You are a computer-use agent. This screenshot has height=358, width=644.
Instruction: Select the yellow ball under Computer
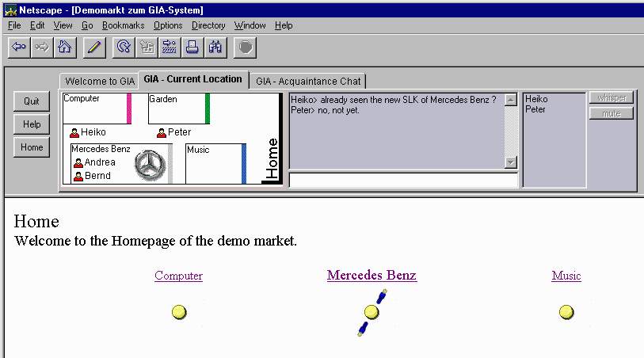pyautogui.click(x=179, y=312)
